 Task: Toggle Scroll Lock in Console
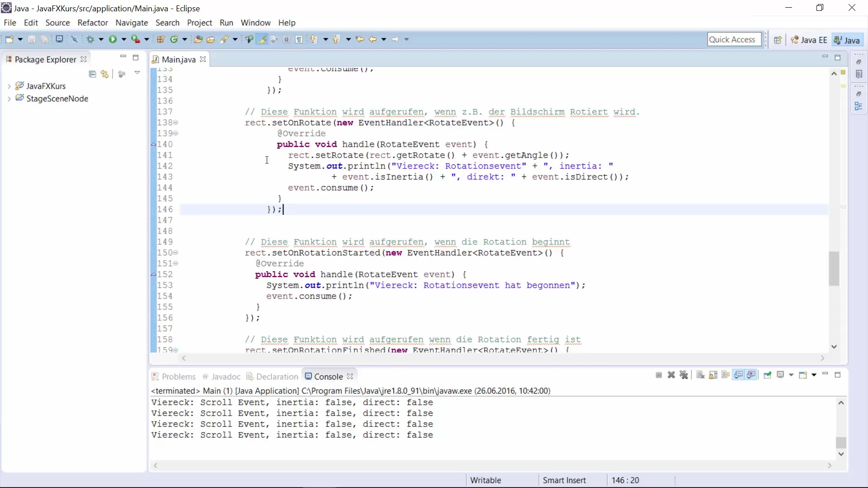click(x=713, y=375)
